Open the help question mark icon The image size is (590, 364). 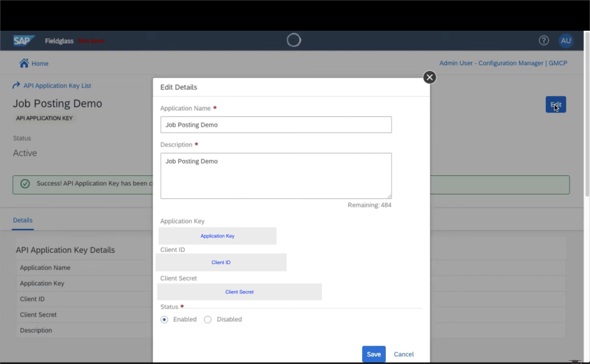pos(543,40)
